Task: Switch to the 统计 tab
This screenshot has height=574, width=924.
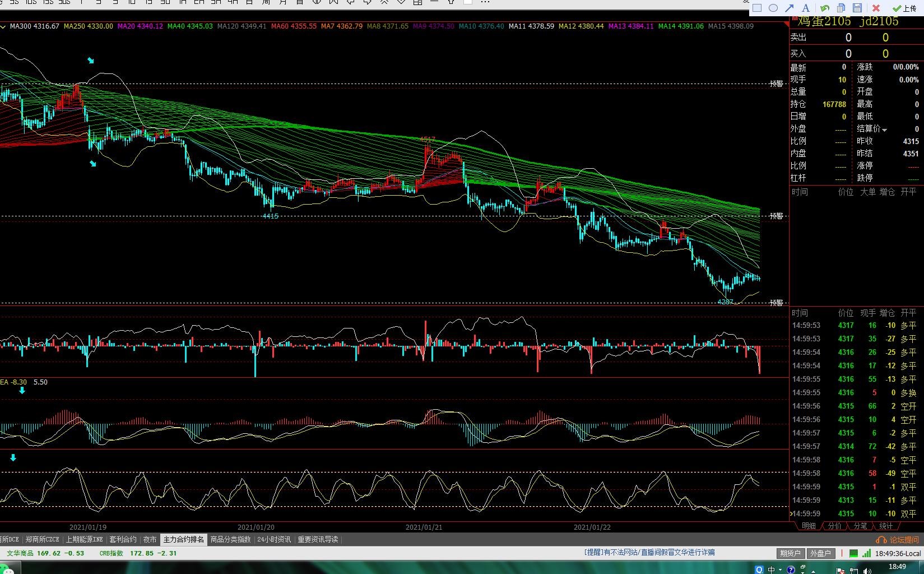Action: click(x=886, y=526)
